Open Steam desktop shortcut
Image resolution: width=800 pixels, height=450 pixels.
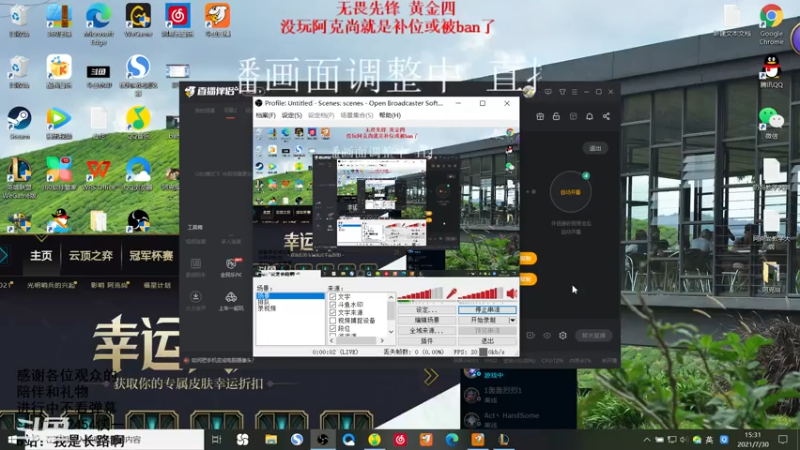pos(19,123)
